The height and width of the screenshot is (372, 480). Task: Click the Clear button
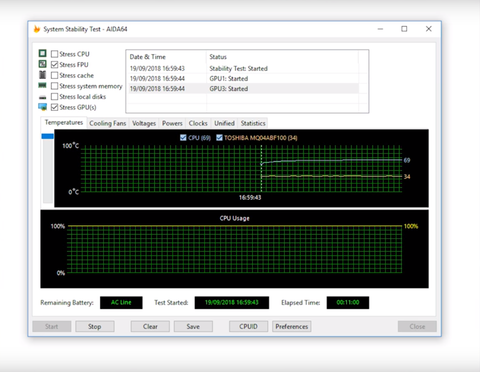[150, 326]
